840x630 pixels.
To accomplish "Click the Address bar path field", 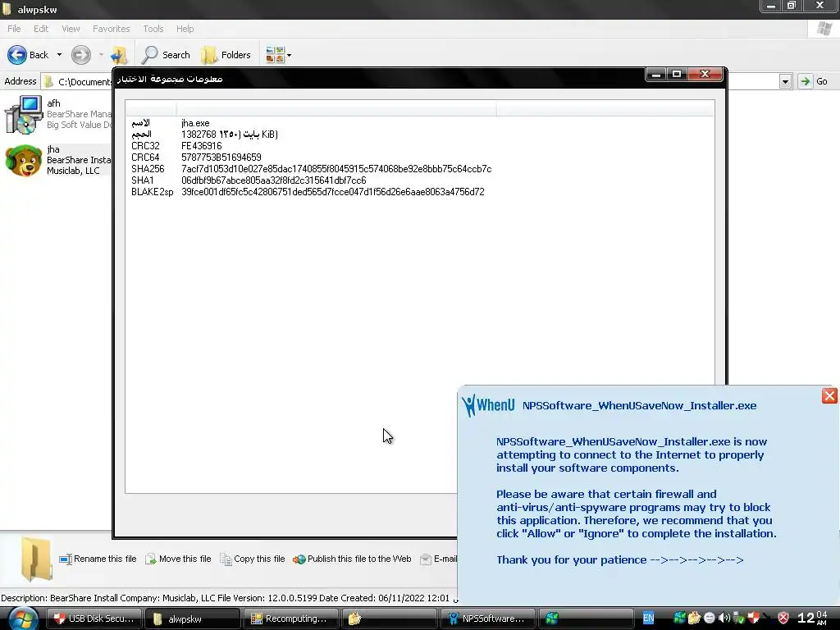I will (x=78, y=81).
